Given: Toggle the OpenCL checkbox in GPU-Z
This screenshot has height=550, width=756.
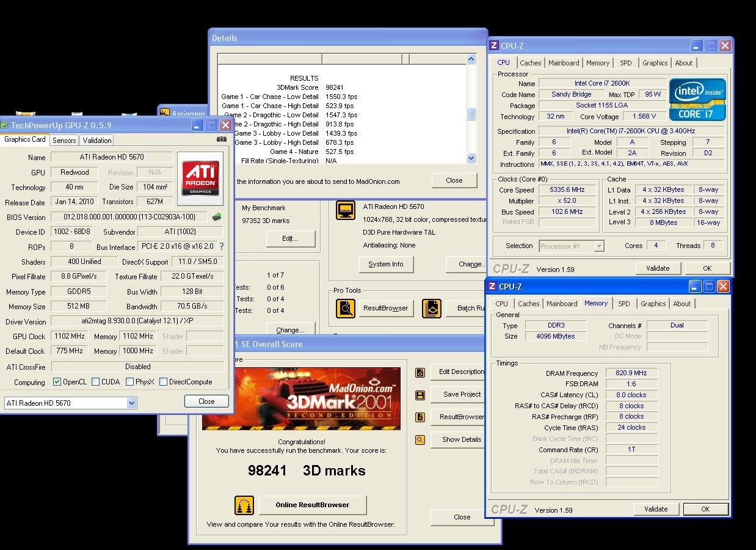Looking at the screenshot, I should click(57, 382).
